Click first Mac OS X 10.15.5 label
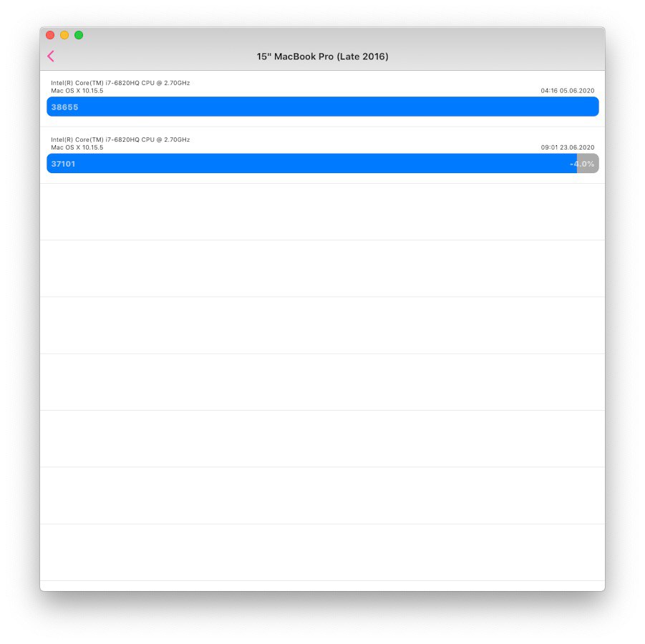 (x=77, y=90)
